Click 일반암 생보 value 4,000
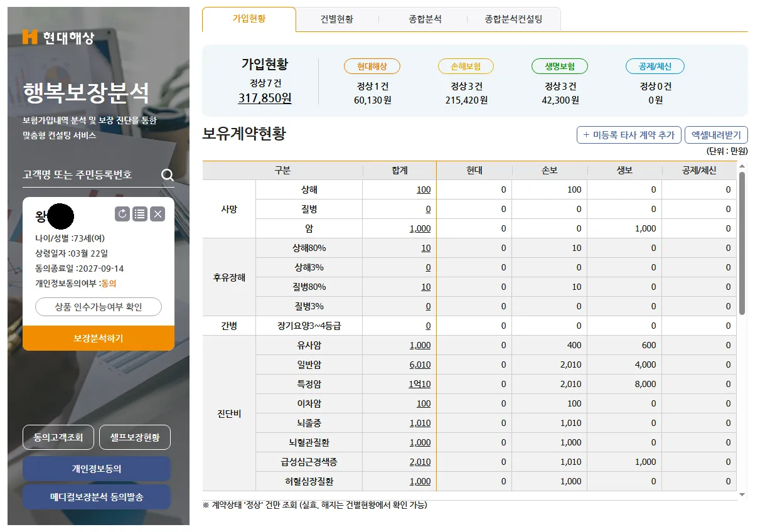This screenshot has width=770, height=532. [645, 364]
